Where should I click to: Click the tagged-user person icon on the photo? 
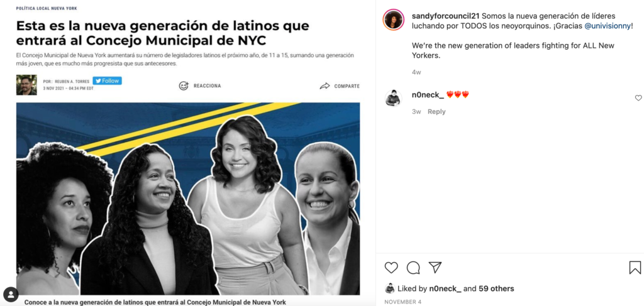tap(11, 294)
